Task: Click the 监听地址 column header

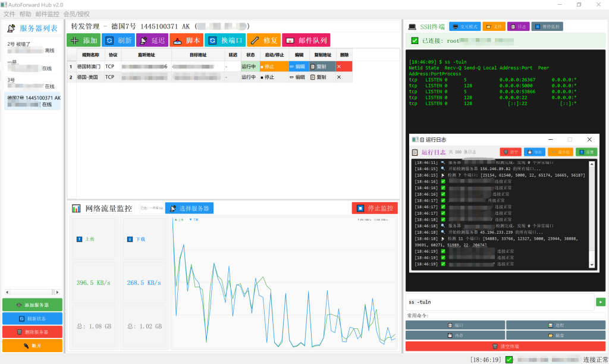Action: [146, 55]
